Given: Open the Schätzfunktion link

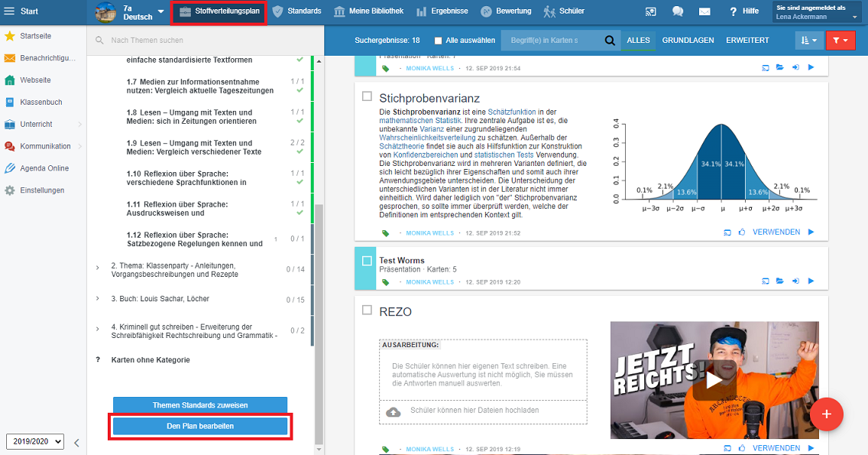Looking at the screenshot, I should pyautogui.click(x=511, y=112).
